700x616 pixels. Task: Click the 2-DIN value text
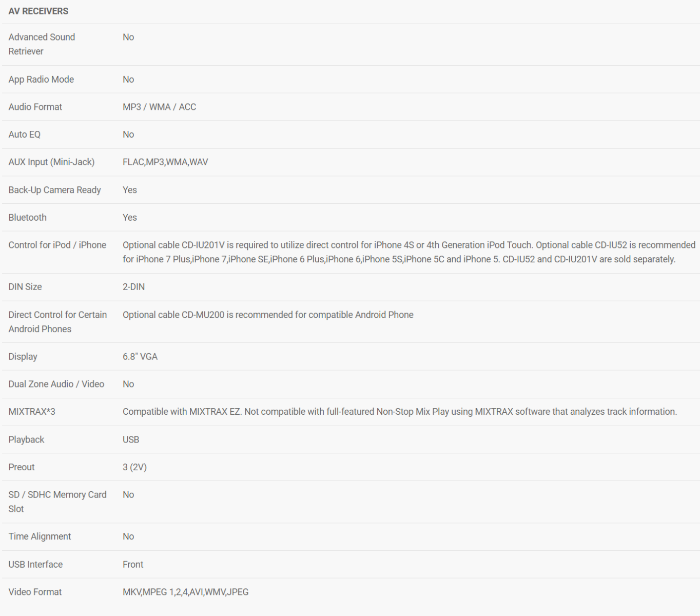(133, 287)
